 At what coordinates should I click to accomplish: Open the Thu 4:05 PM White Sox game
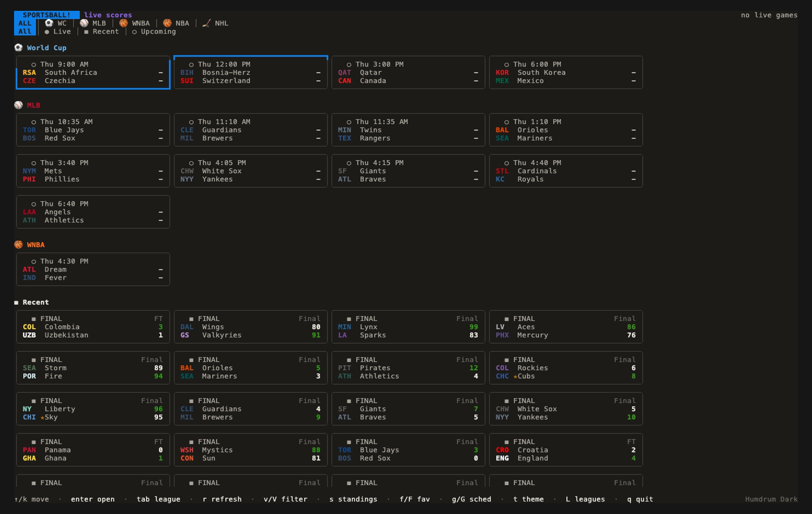point(251,171)
